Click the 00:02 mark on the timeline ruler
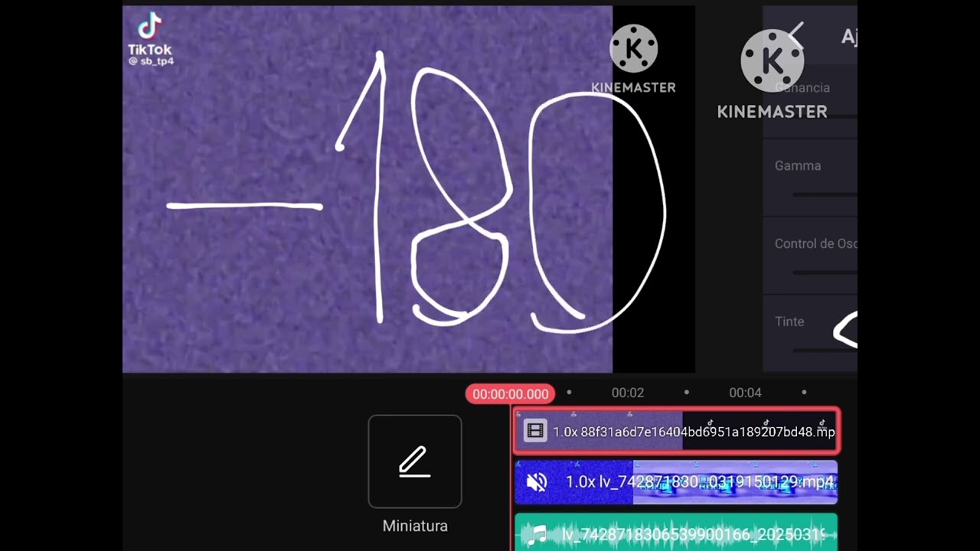This screenshot has height=551, width=980. click(628, 393)
